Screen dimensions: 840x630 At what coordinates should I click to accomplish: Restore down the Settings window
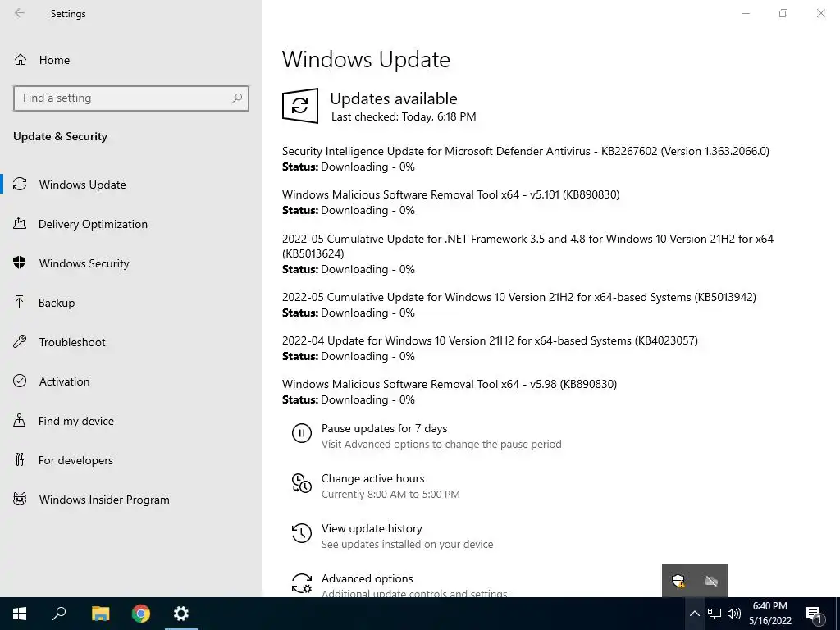pos(783,13)
